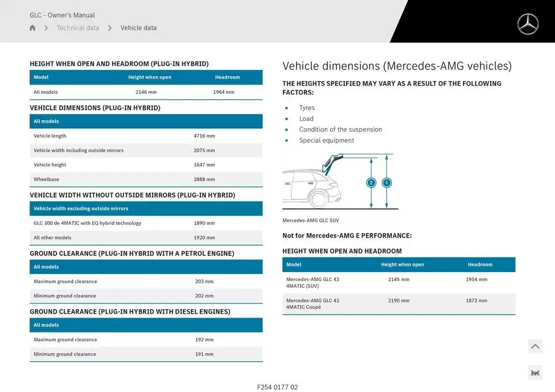The width and height of the screenshot is (555, 392).
Task: Click the Vehicle dimensions (Mercedes-AMG vehicles) heading
Action: click(397, 66)
